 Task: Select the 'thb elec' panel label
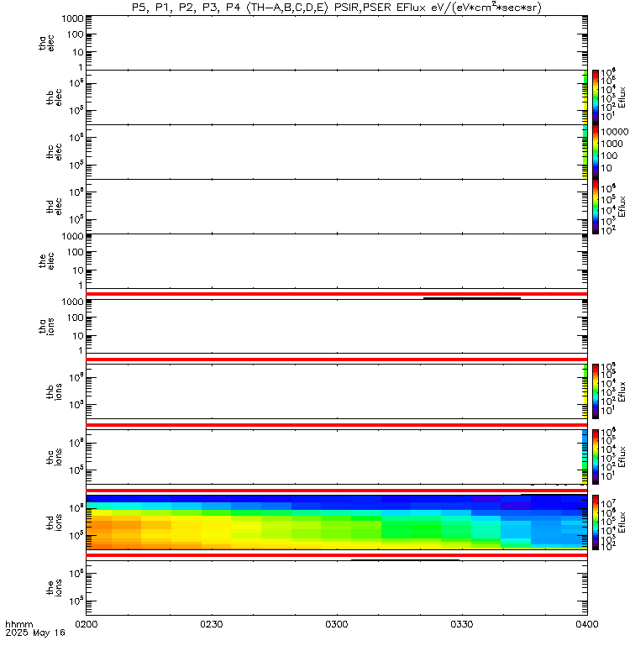[x=54, y=97]
